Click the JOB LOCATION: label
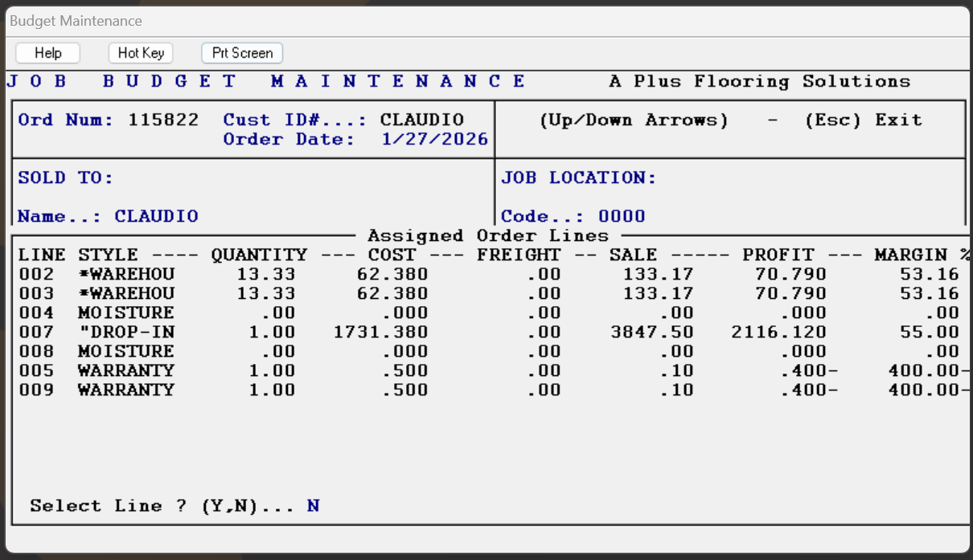 pyautogui.click(x=579, y=178)
